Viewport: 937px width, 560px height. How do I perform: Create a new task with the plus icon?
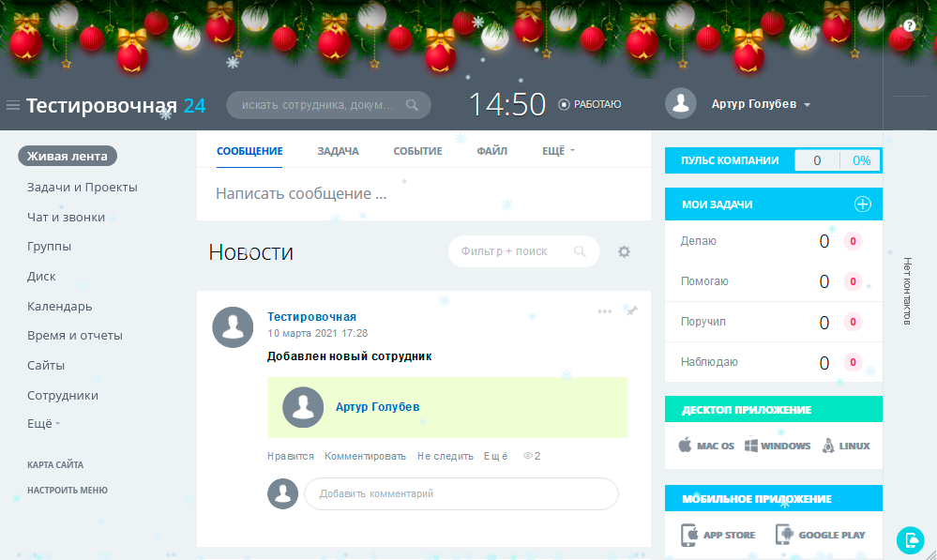coord(864,204)
